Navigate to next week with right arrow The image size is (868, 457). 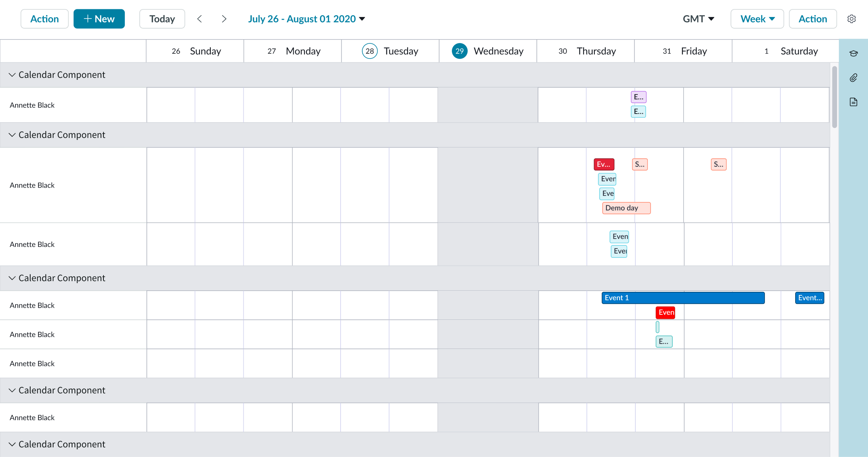(x=224, y=19)
